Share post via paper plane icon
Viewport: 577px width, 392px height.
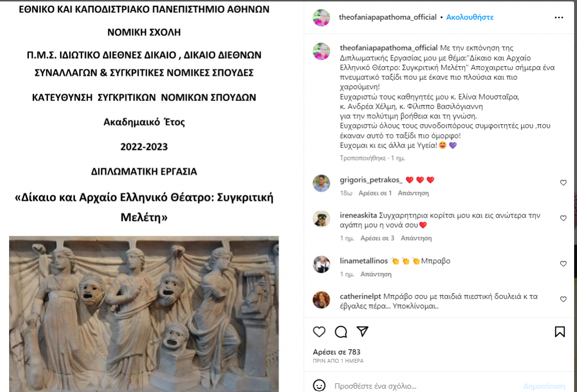pos(363,331)
